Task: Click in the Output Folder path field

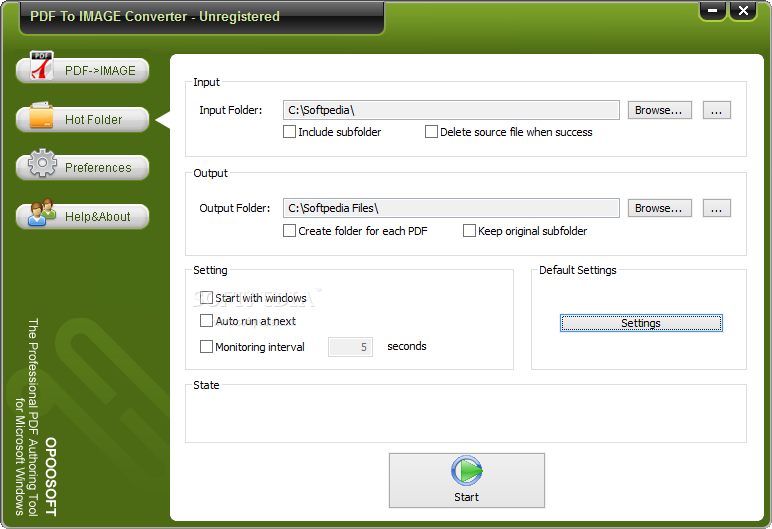Action: (451, 208)
